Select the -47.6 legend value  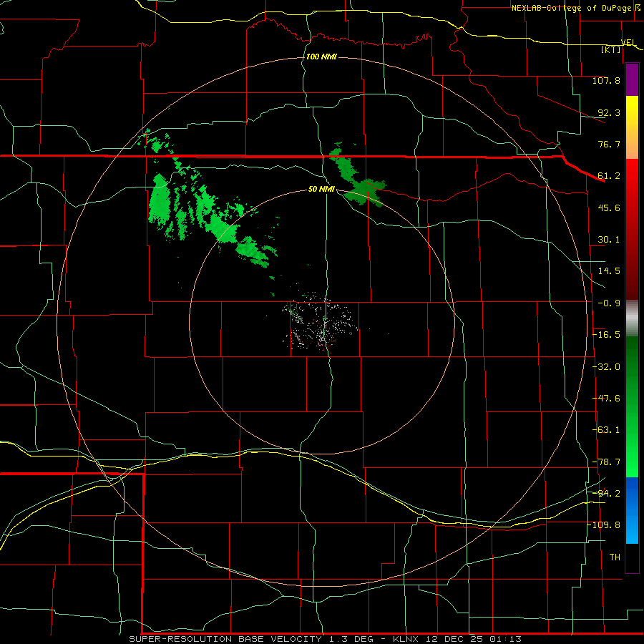click(x=606, y=399)
